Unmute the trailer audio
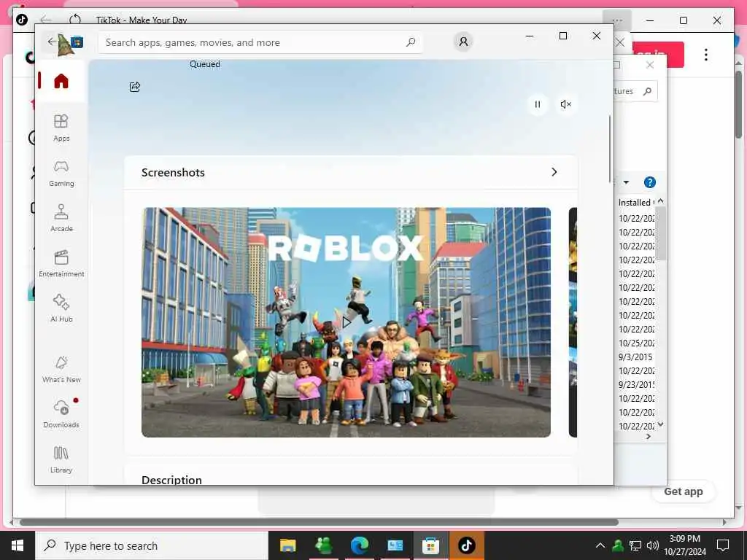This screenshot has width=747, height=560. point(565,104)
